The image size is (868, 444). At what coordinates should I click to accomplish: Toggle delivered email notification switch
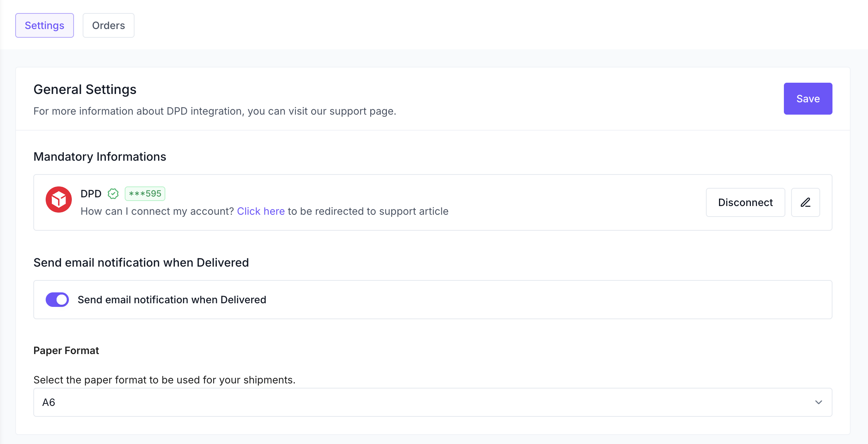(57, 300)
